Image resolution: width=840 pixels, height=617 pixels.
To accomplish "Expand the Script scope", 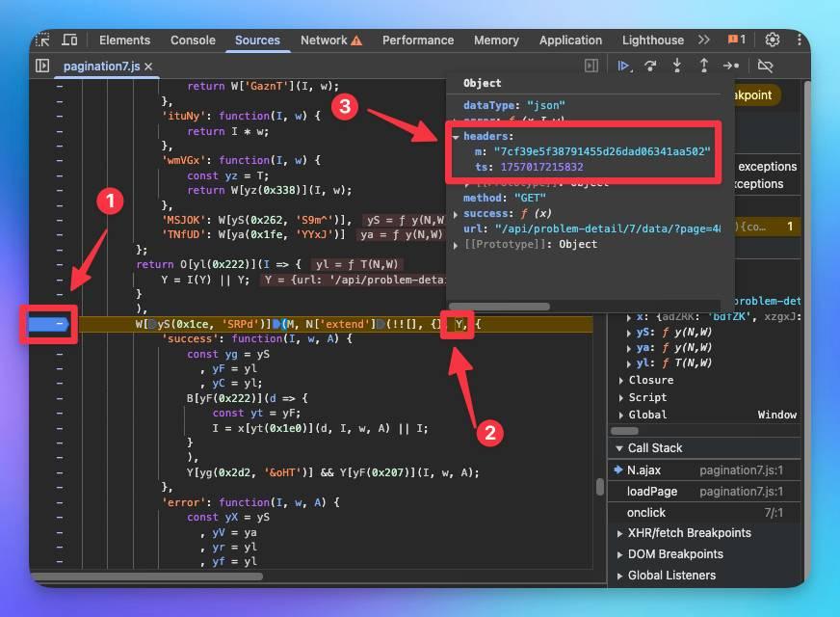I will pyautogui.click(x=621, y=398).
